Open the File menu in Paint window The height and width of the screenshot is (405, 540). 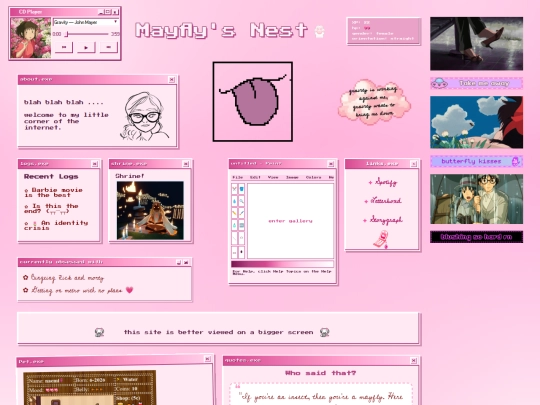coord(238,177)
